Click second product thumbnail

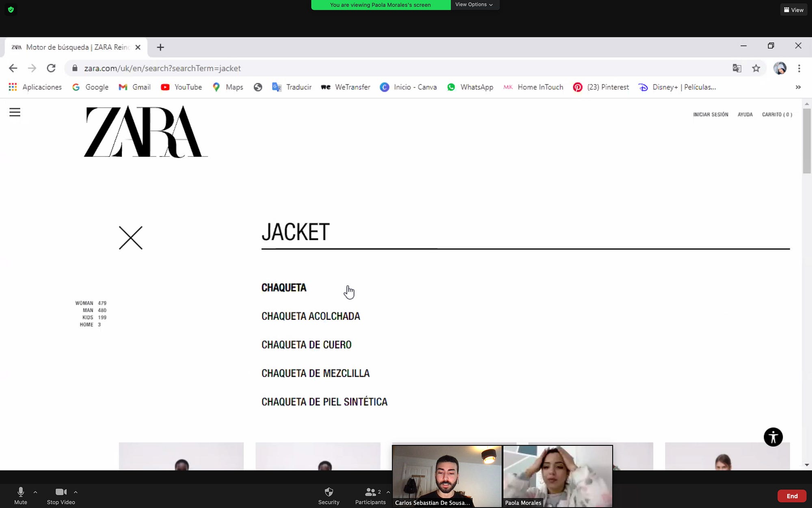(318, 456)
